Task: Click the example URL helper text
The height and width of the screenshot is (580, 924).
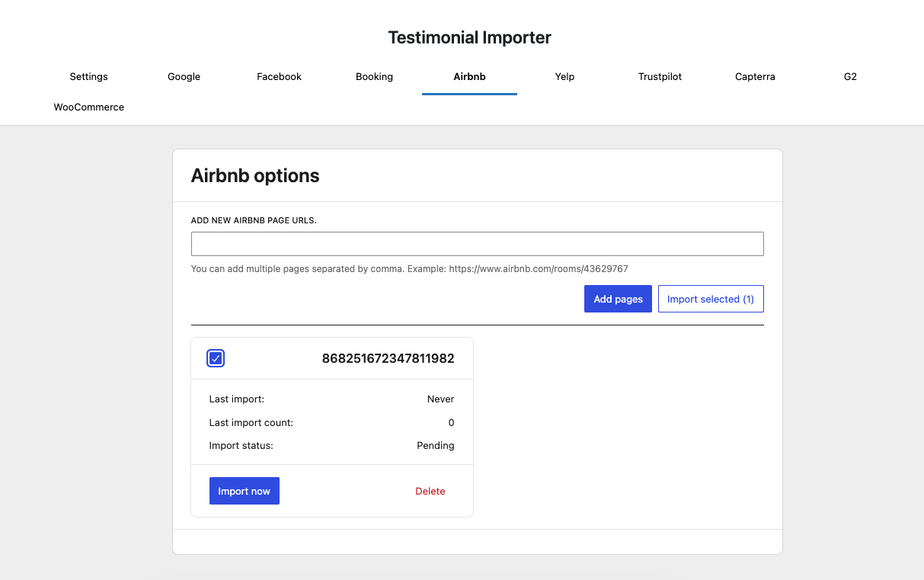Action: (409, 268)
